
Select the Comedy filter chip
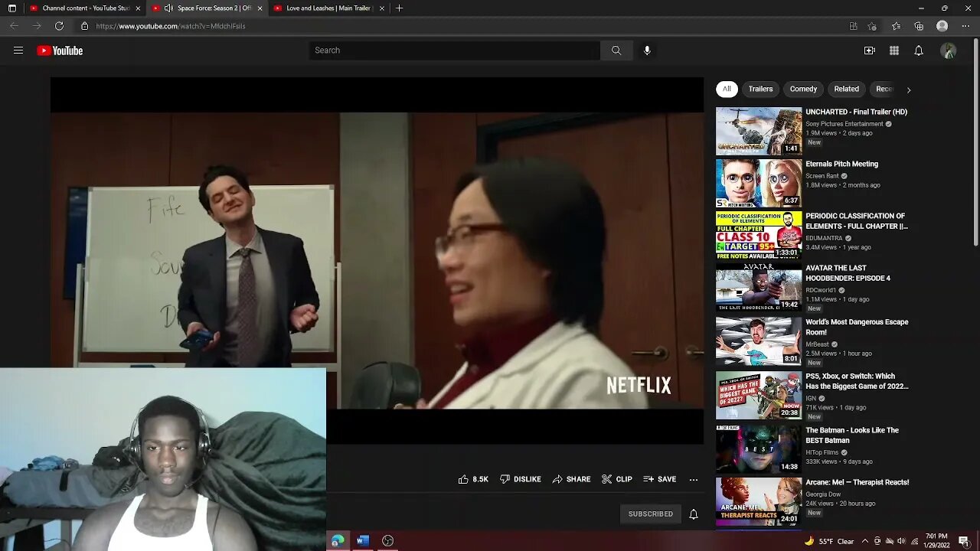pos(803,89)
